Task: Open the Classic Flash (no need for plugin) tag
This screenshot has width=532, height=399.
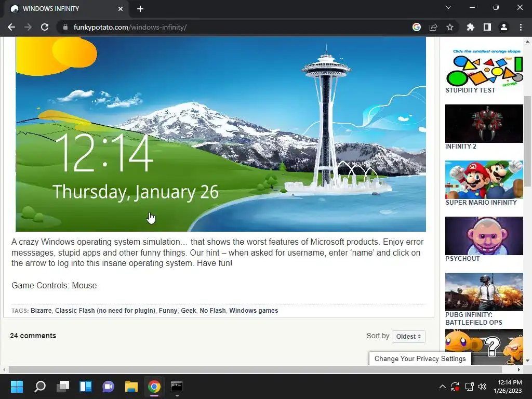Action: [x=105, y=311]
